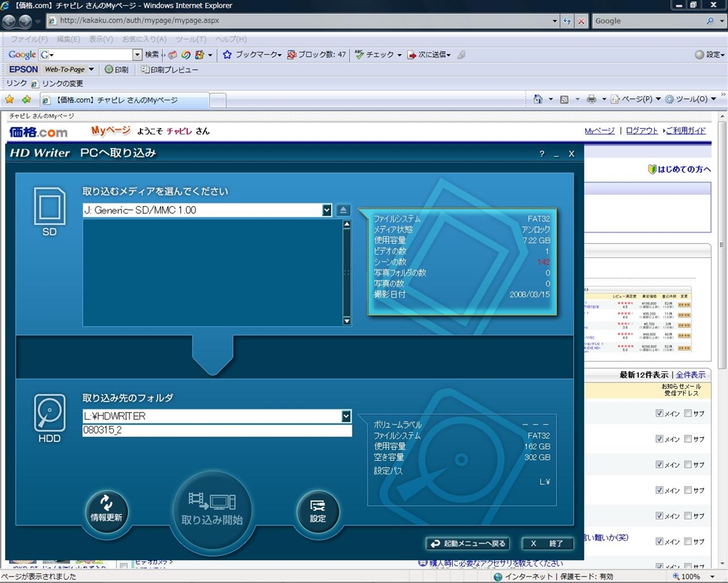Screen dimensions: 728x583
Task: Open a new tab with the blank tab button
Action: (x=218, y=100)
